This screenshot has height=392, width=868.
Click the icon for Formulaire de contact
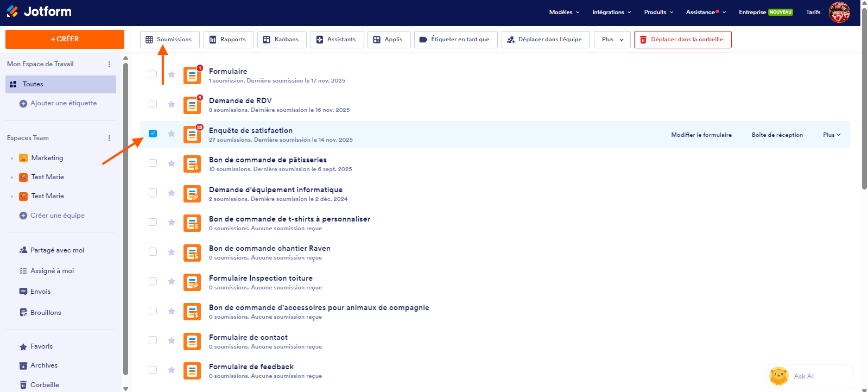click(x=192, y=342)
